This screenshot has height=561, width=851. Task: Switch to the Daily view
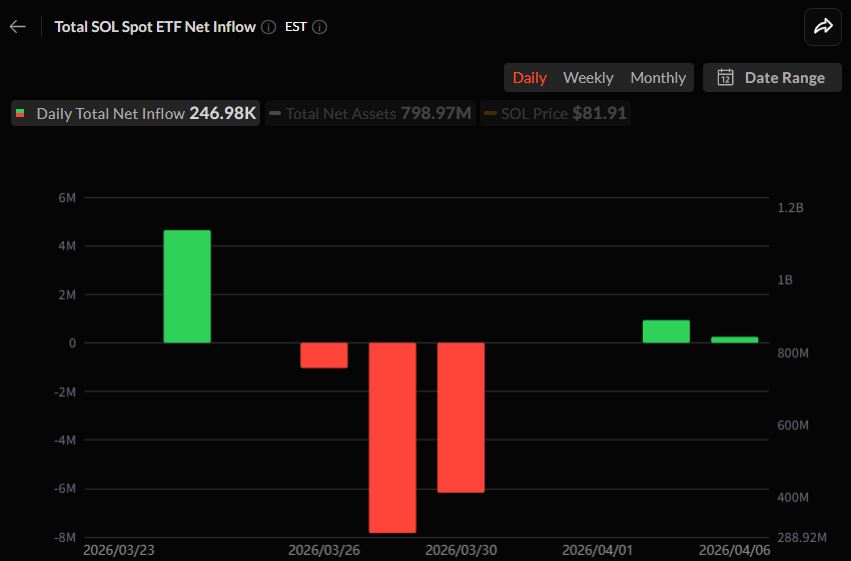(529, 78)
